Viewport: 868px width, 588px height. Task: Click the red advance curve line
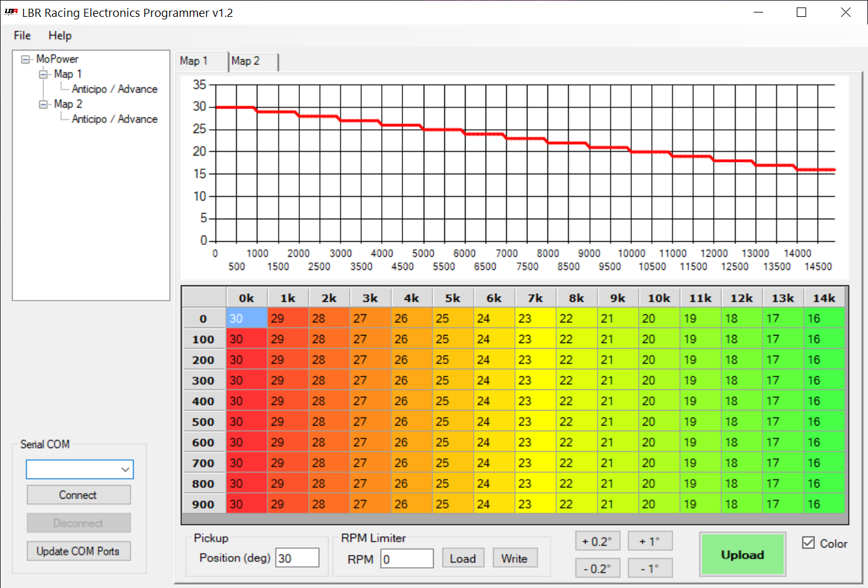point(525,139)
